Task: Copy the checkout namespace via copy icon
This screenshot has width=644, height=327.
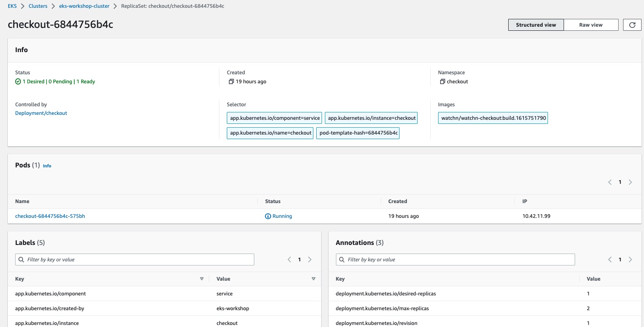Action: [x=442, y=82]
